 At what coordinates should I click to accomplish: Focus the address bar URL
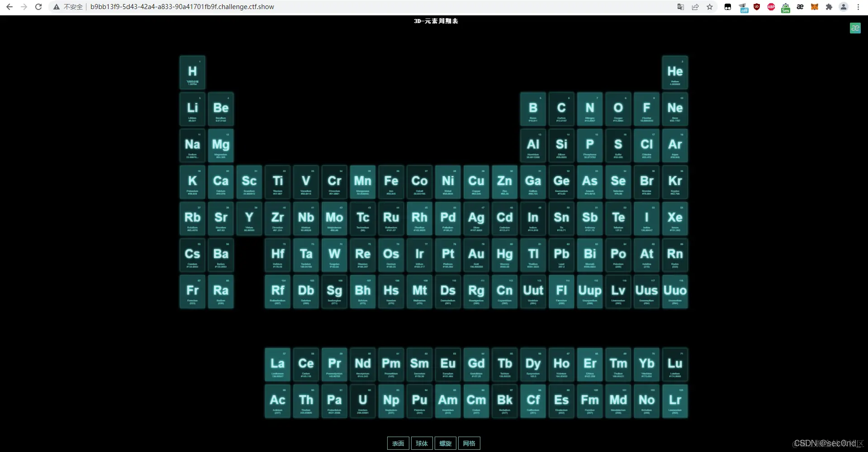pos(182,7)
